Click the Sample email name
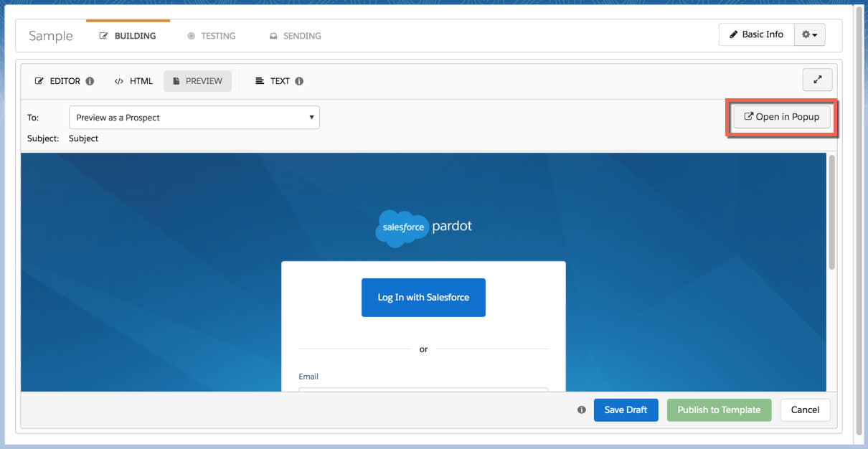 [x=51, y=36]
